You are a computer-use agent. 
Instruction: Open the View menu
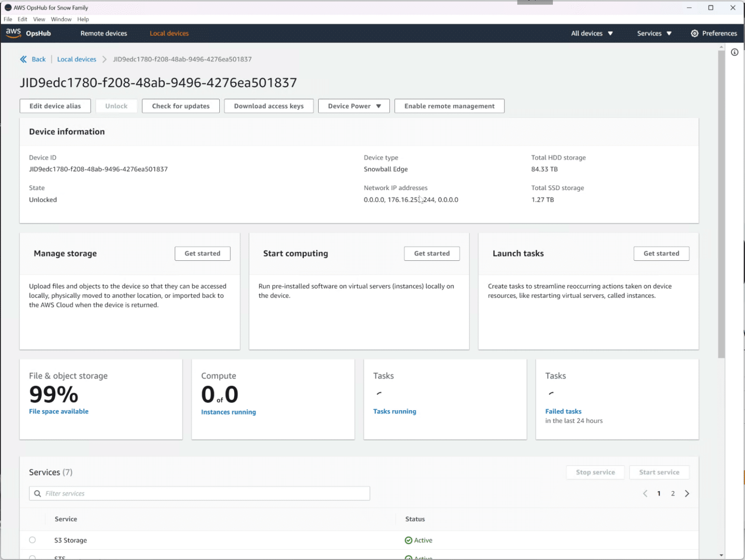(39, 19)
